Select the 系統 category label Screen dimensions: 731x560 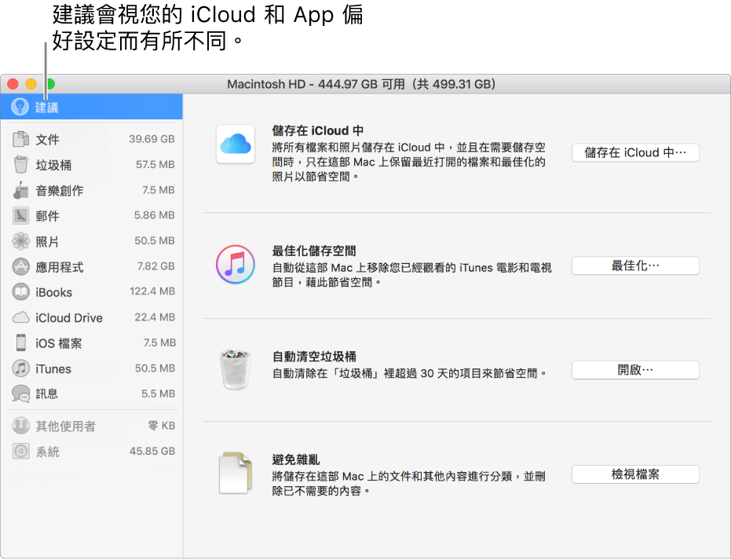point(48,452)
